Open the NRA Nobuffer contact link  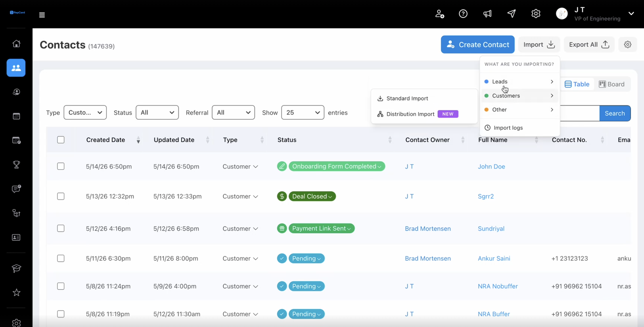pyautogui.click(x=498, y=286)
